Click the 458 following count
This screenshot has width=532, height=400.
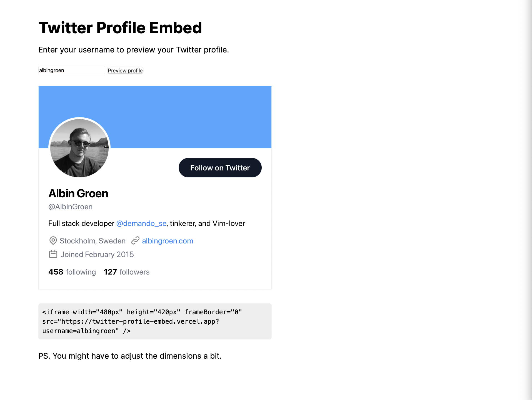(72, 272)
